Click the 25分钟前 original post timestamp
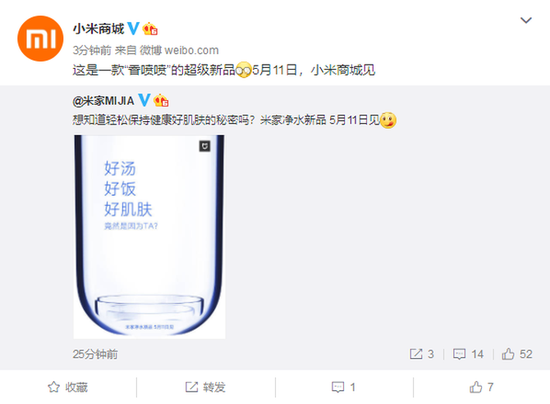 point(95,354)
